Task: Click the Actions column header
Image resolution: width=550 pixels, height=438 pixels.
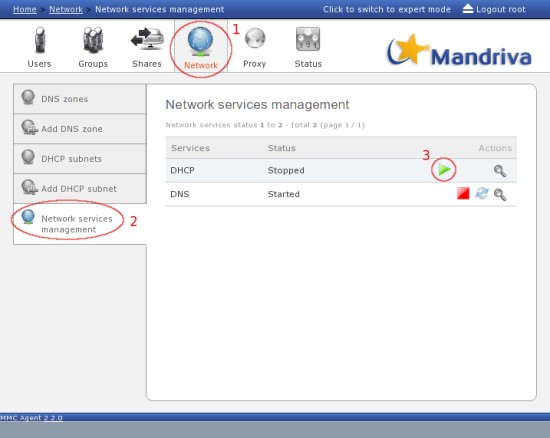Action: click(x=495, y=148)
